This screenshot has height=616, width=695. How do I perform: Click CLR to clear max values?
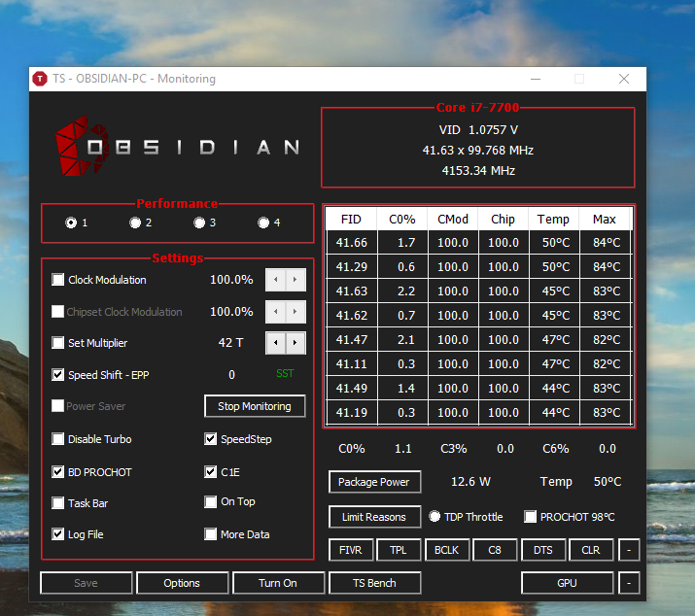[591, 550]
